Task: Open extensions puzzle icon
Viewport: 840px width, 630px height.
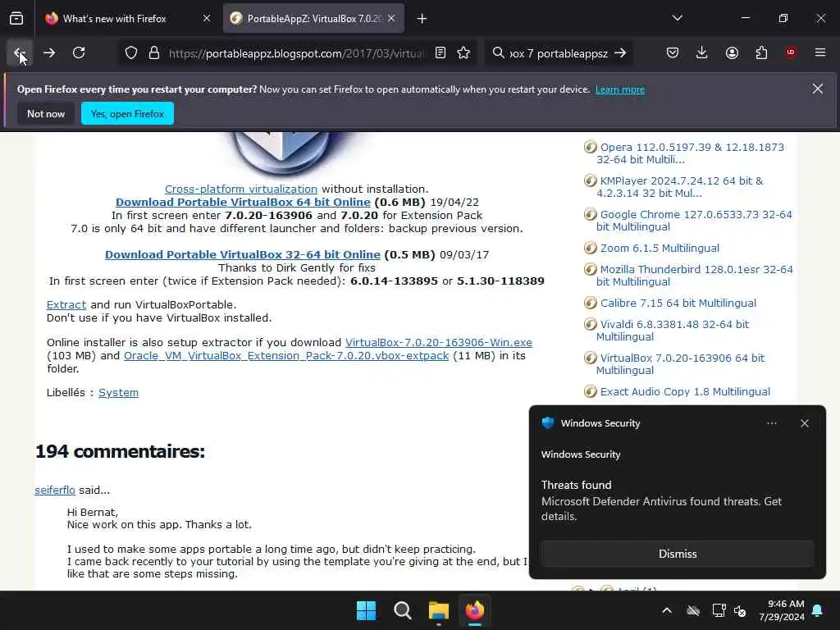Action: click(x=761, y=53)
